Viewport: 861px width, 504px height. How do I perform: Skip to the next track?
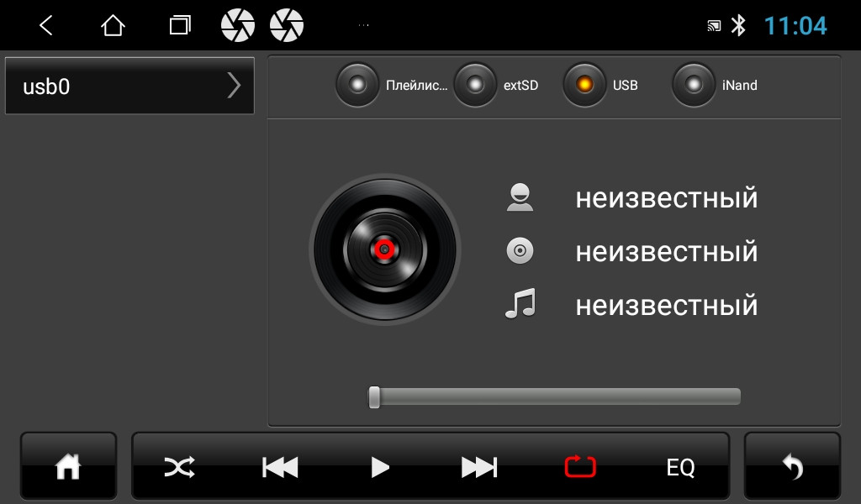(479, 467)
